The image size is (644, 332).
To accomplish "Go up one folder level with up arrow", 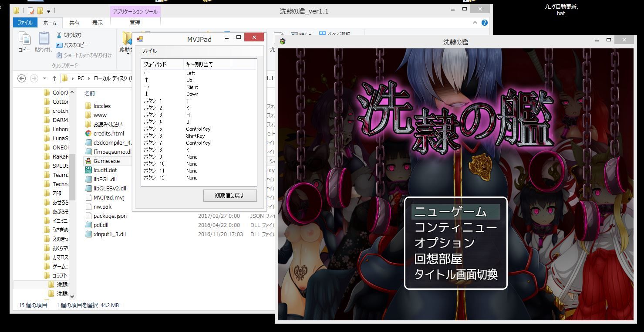I will pos(54,78).
